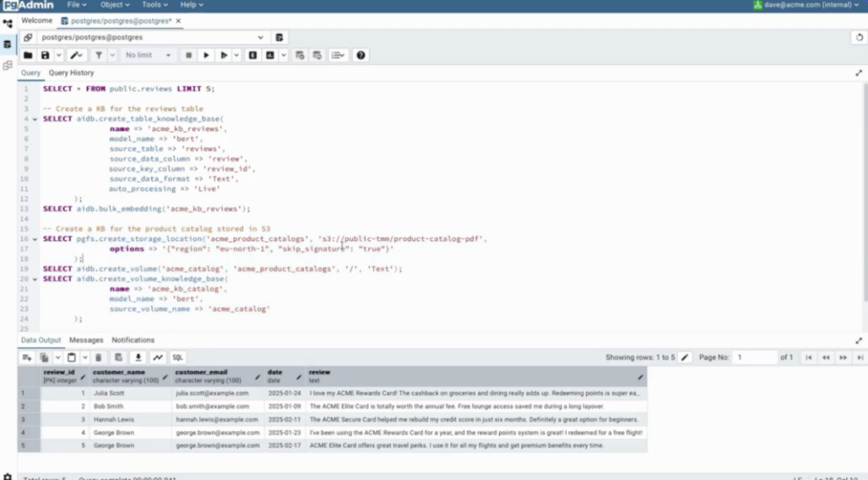Expand the save options dropdown arrow

tap(59, 55)
